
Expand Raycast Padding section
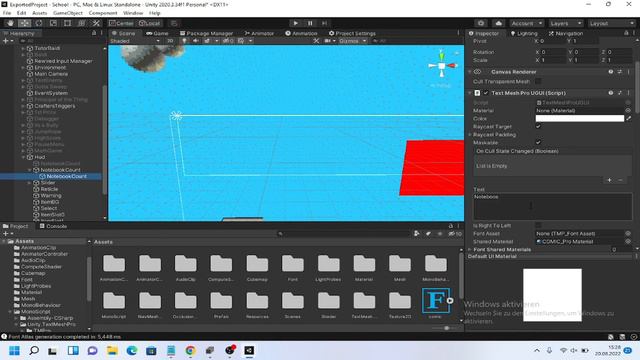(471, 134)
